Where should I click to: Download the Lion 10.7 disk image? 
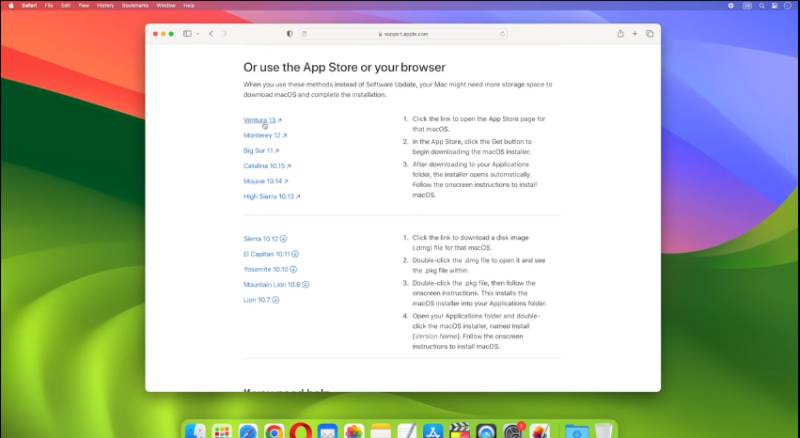[261, 300]
